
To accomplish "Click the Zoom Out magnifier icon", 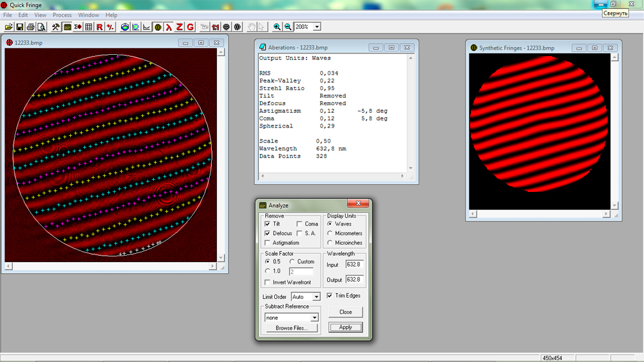I will pos(288,27).
